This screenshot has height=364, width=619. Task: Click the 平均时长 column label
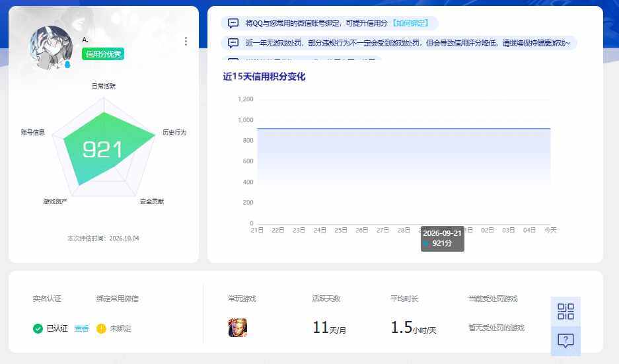[x=405, y=299]
